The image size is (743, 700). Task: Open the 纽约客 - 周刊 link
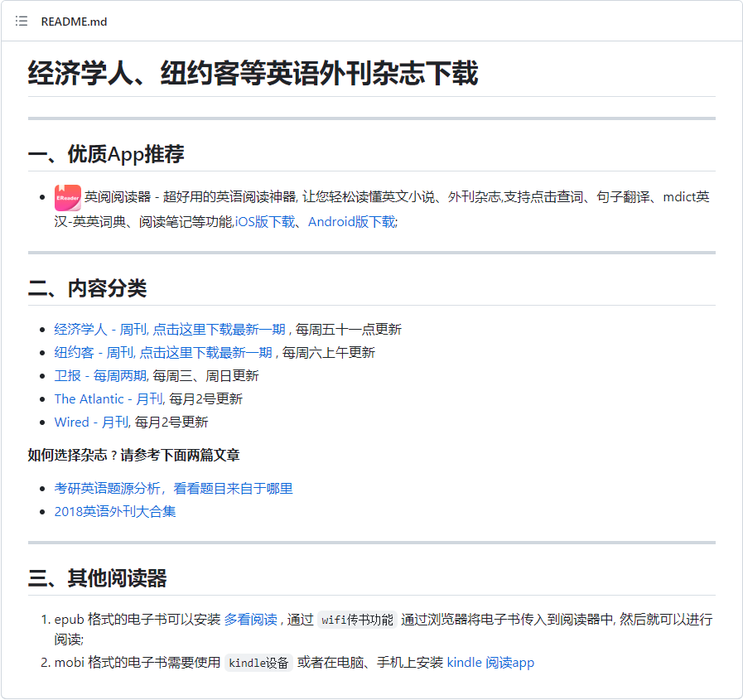[x=93, y=352]
